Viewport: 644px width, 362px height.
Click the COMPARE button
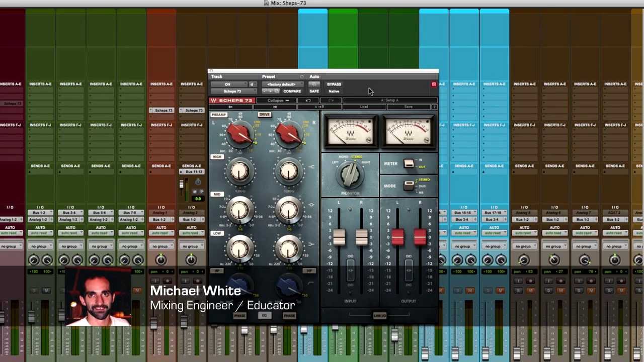pyautogui.click(x=292, y=92)
